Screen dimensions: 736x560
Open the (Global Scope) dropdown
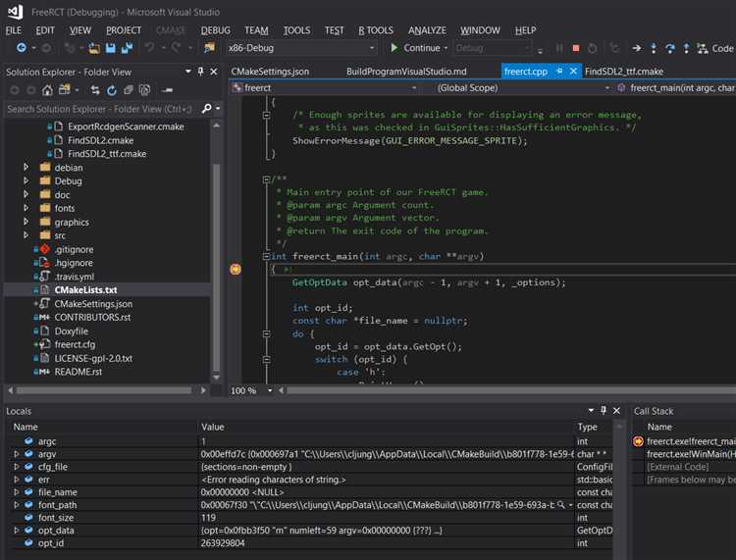click(606, 88)
